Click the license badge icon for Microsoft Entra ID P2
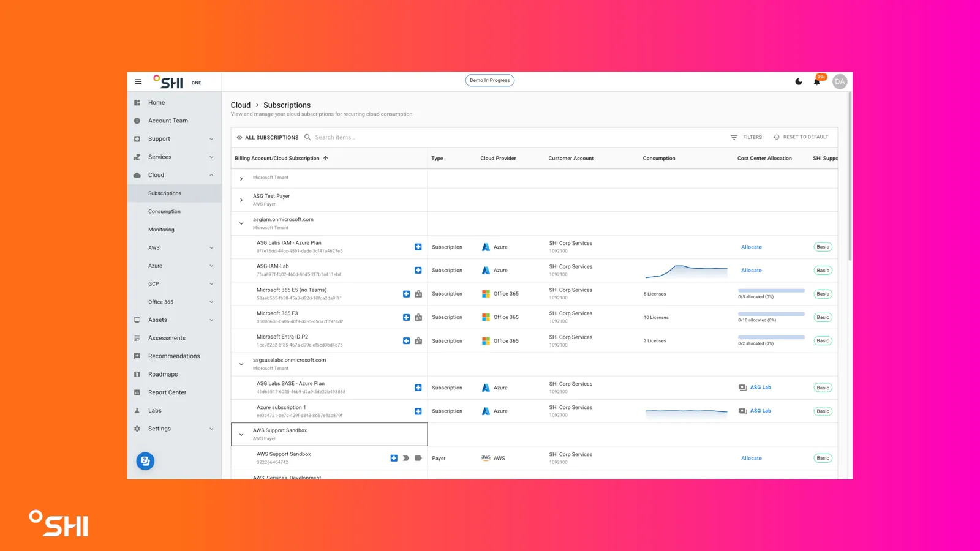 [x=418, y=341]
